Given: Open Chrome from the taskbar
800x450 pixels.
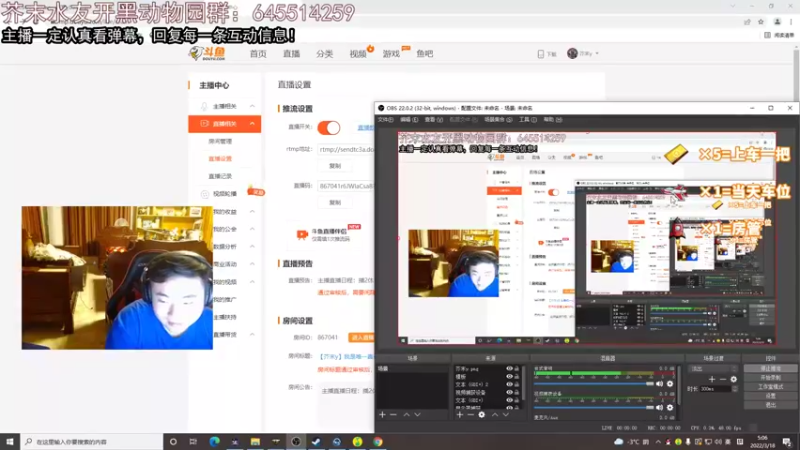Looking at the screenshot, I should pyautogui.click(x=378, y=441).
